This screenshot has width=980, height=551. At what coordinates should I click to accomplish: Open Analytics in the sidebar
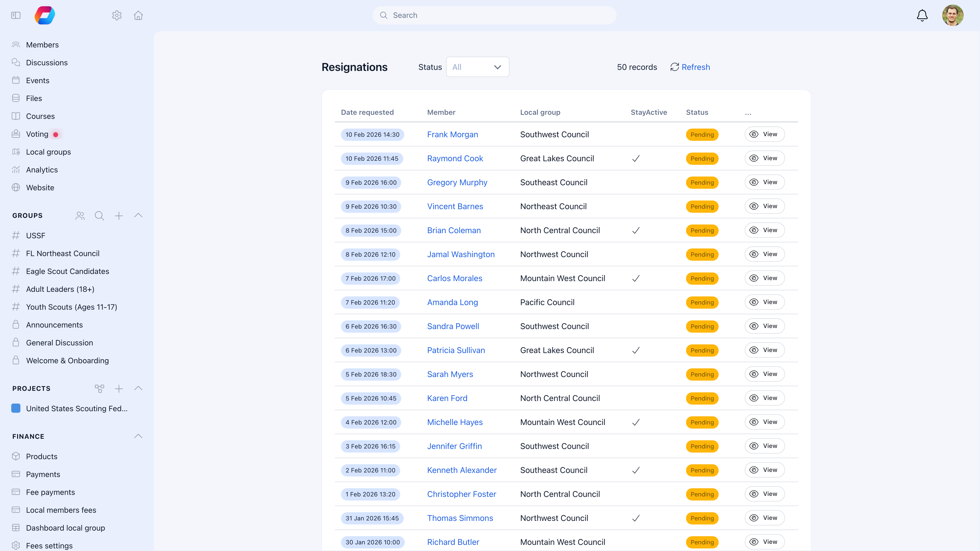(x=42, y=170)
